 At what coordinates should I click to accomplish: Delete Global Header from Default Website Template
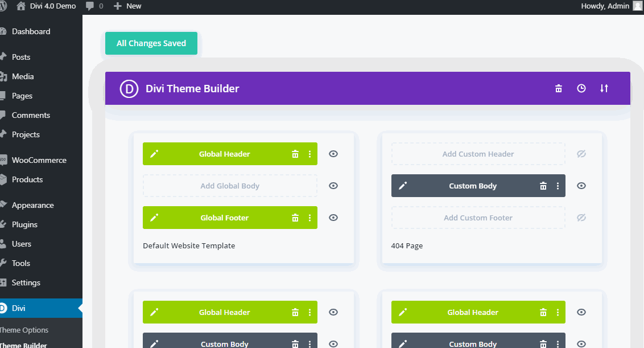pyautogui.click(x=295, y=154)
